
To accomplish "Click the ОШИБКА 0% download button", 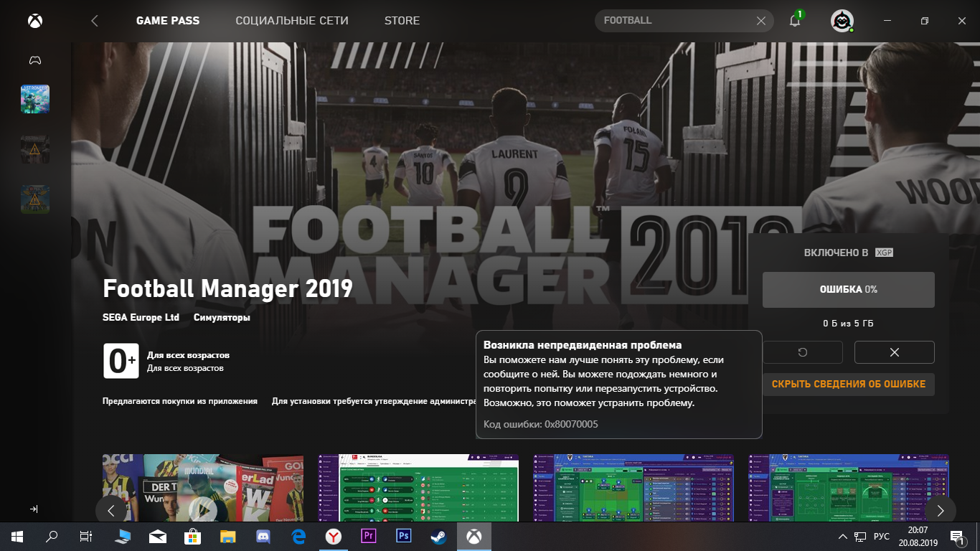I will coord(848,289).
